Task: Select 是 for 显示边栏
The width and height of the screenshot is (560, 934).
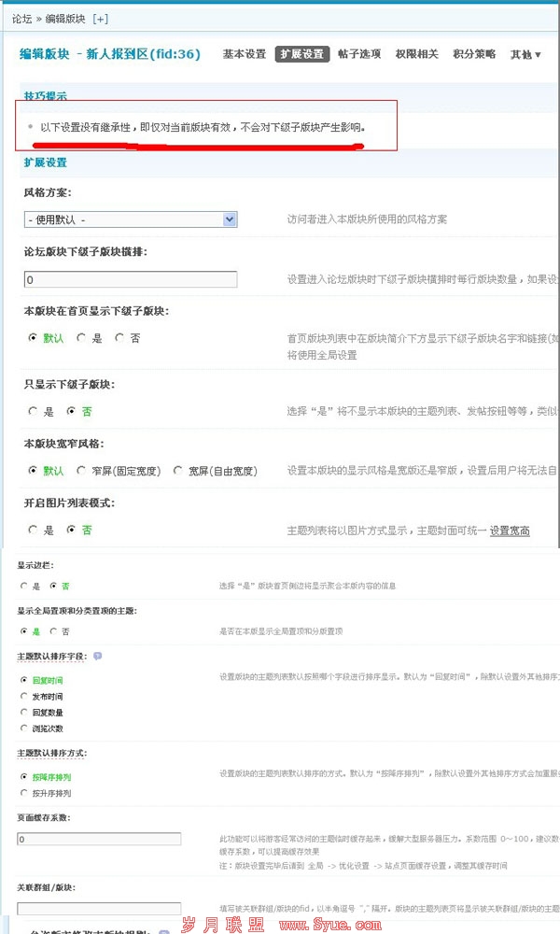Action: point(23,586)
